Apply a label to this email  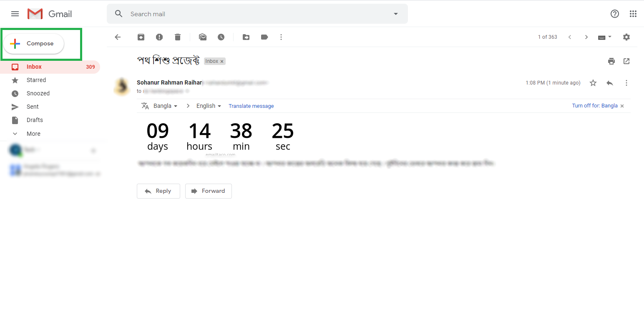pos(264,37)
